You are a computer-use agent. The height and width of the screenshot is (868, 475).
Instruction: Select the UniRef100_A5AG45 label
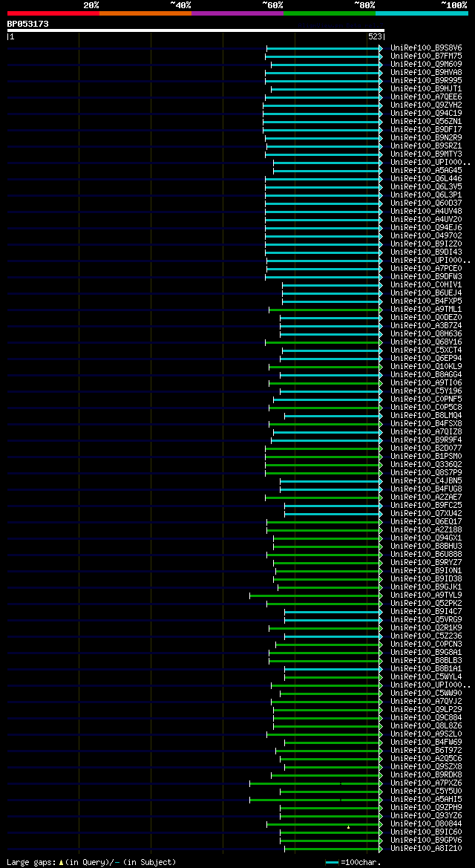[x=426, y=171]
